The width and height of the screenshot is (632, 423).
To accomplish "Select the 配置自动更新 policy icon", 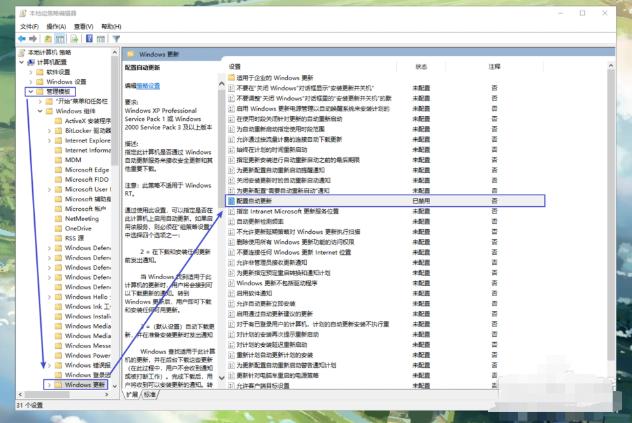I will [231, 201].
